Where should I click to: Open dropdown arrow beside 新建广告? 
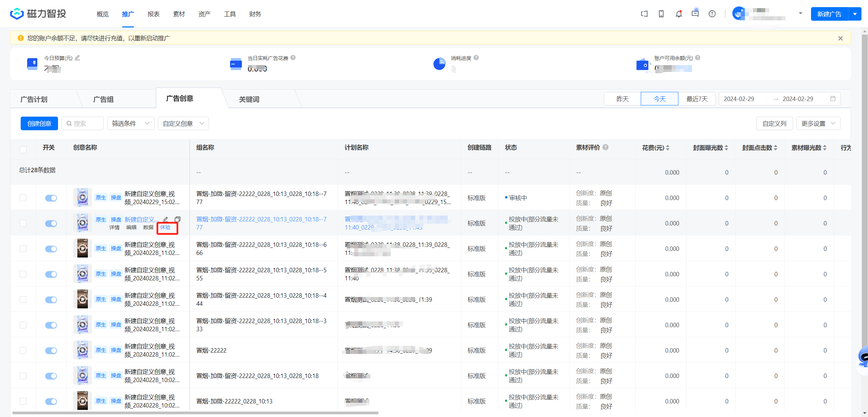click(855, 14)
